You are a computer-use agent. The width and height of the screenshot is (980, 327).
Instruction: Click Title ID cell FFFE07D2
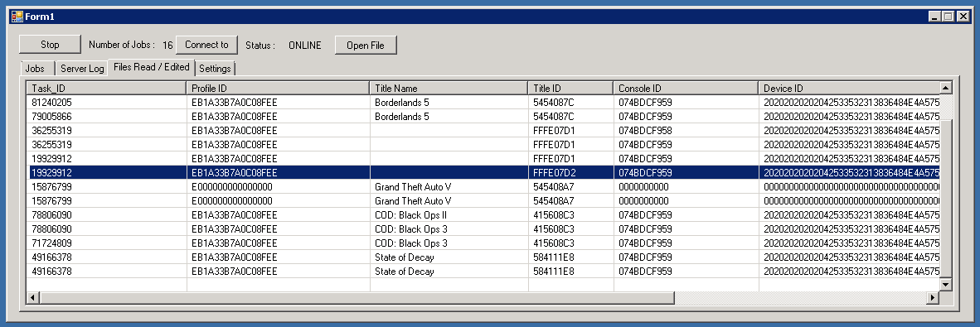(570, 172)
